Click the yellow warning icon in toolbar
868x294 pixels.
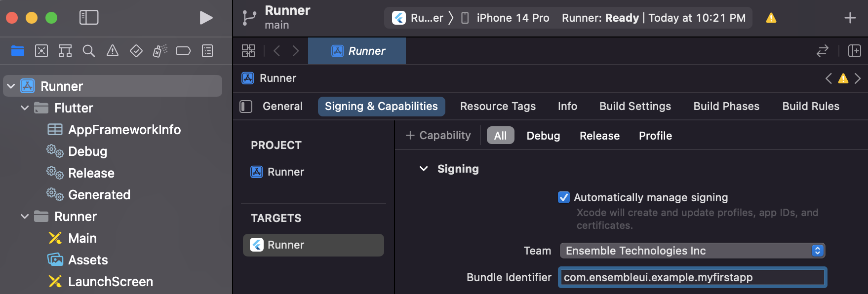[771, 18]
